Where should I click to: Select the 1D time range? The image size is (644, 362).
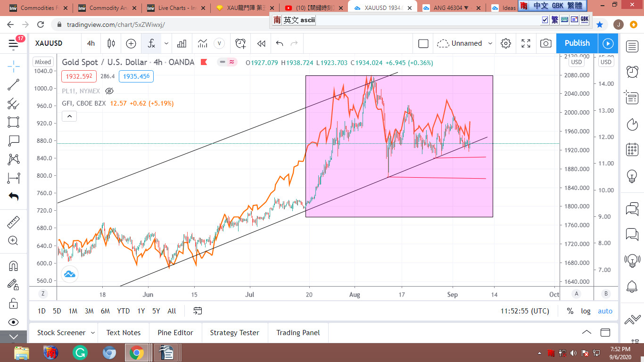pyautogui.click(x=41, y=311)
